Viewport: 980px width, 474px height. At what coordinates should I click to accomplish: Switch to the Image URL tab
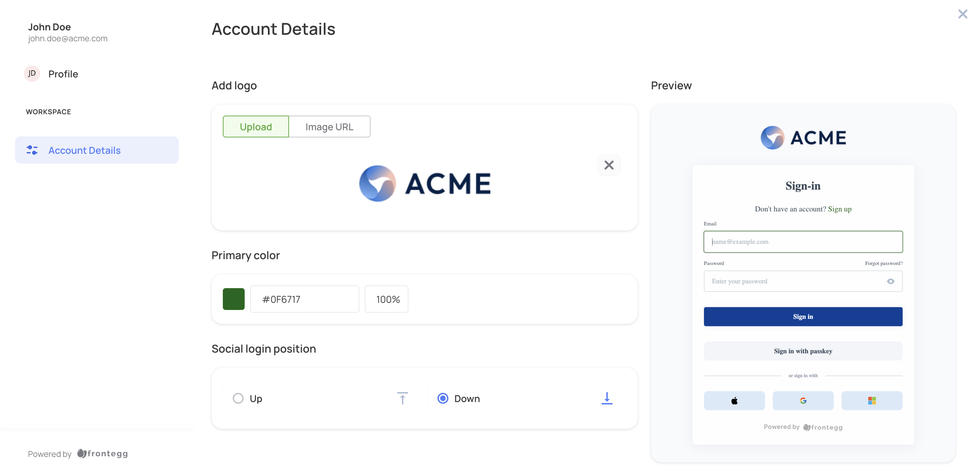(330, 126)
